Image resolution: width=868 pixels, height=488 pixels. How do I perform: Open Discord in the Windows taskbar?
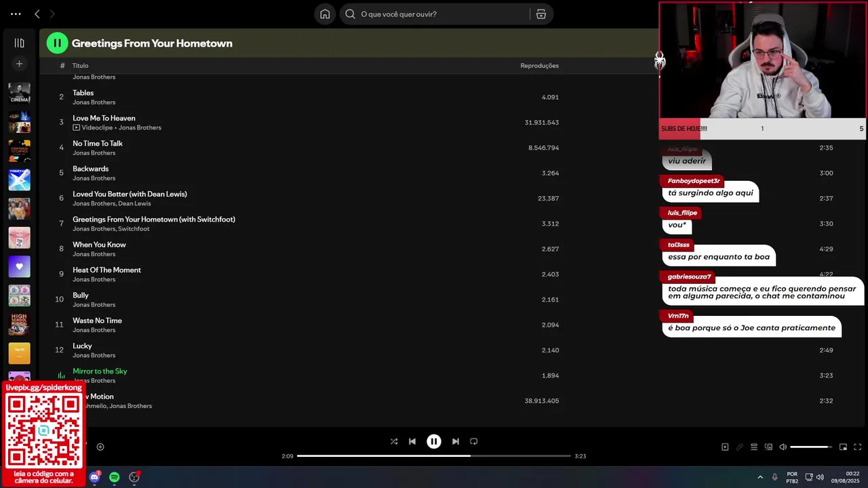(94, 477)
